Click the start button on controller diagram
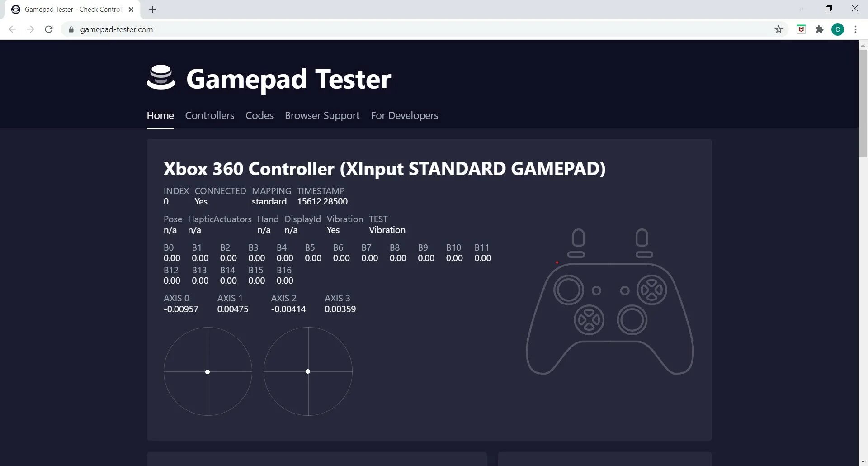 625,290
